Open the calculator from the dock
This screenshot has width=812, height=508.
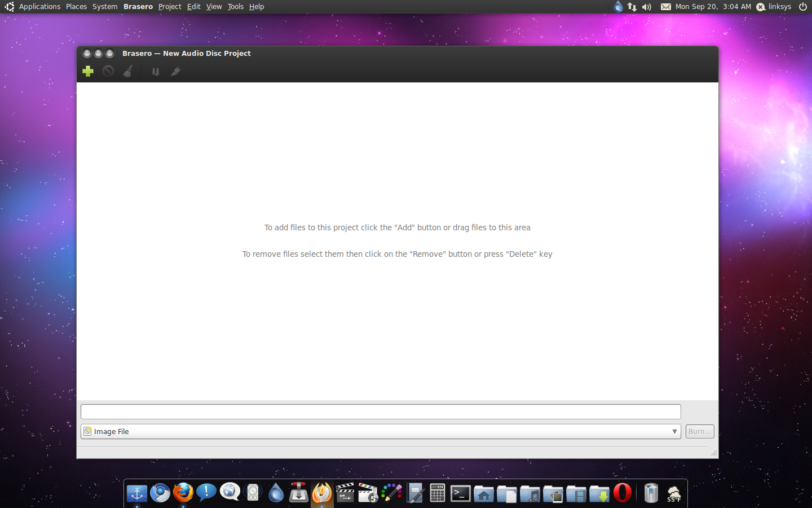tap(438, 493)
